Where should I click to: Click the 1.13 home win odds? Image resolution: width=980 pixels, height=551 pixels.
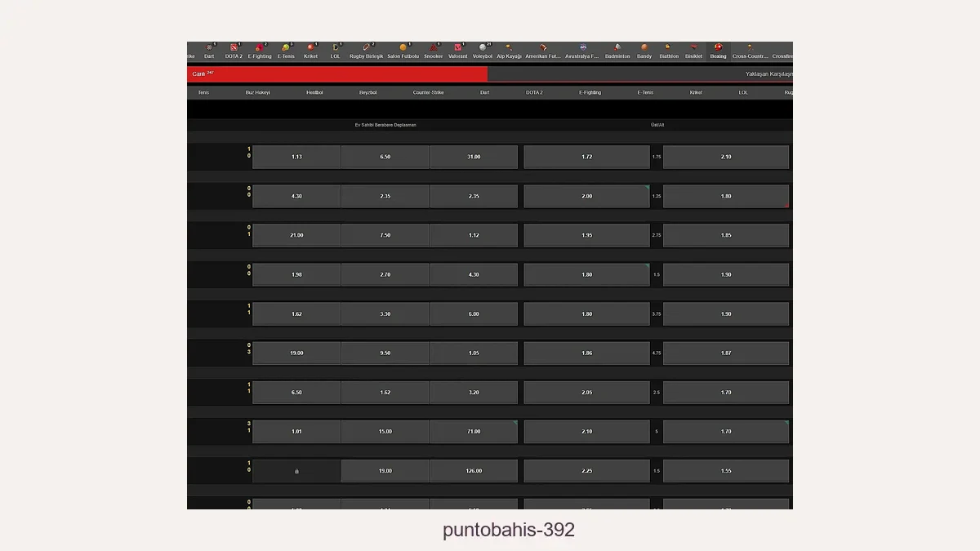(x=296, y=157)
